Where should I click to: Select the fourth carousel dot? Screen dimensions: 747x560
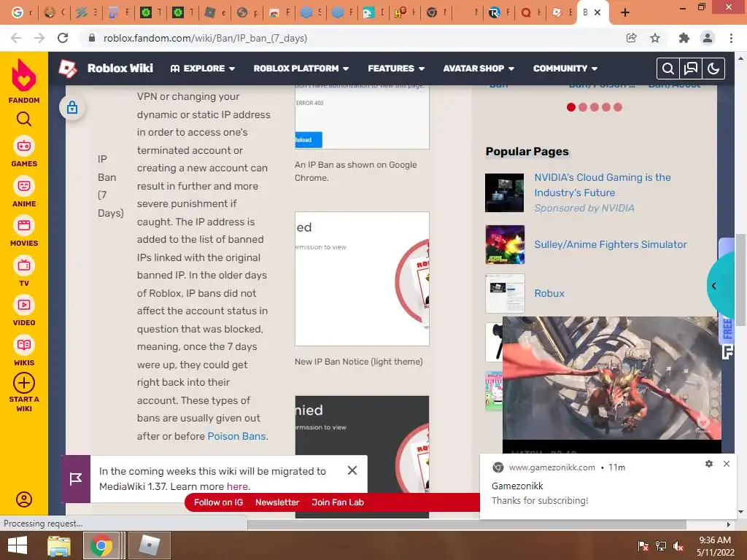pyautogui.click(x=606, y=107)
